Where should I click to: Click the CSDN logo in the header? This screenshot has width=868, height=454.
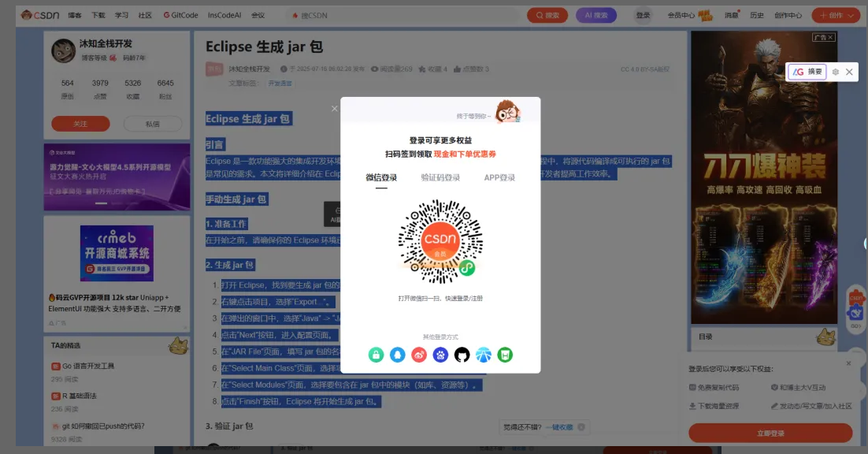40,15
